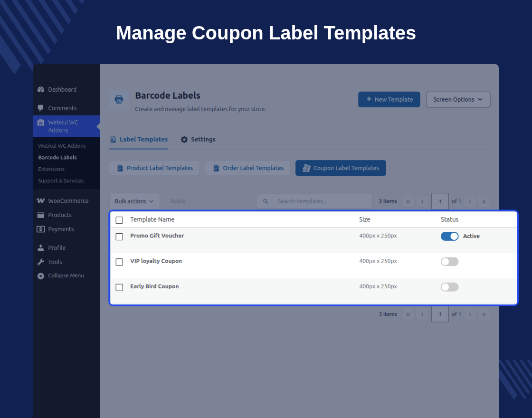Image resolution: width=532 pixels, height=418 pixels.
Task: Click the Product Label Templates document icon
Action: coord(120,168)
